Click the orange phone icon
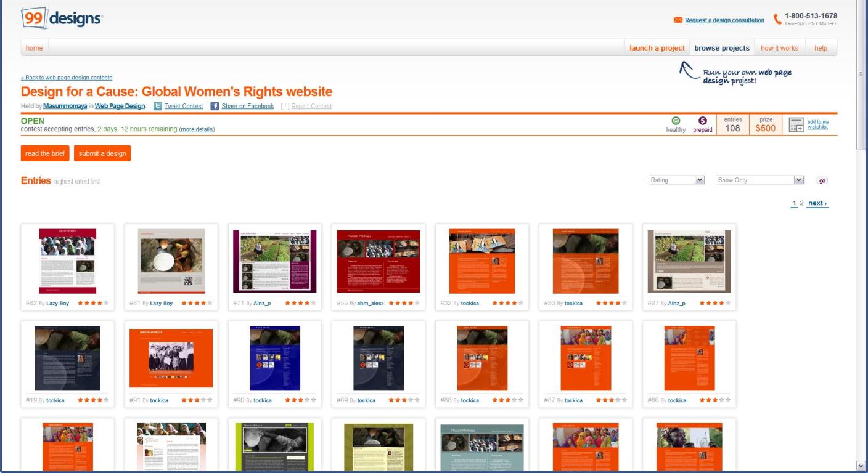868x473 pixels. coord(777,20)
